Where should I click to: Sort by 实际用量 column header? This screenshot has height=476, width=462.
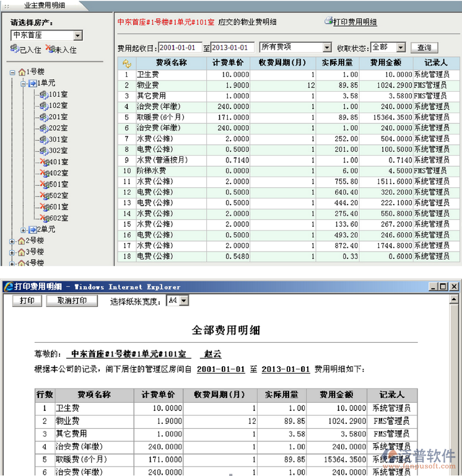(x=338, y=63)
